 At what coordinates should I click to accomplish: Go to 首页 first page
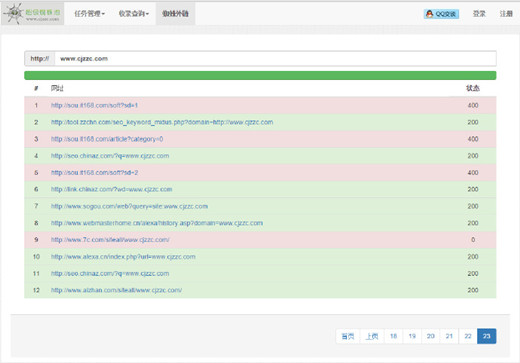[348, 336]
